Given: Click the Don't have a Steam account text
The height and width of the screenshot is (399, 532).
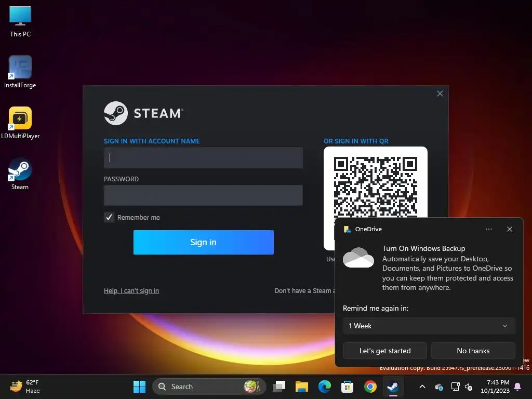Looking at the screenshot, I should coord(305,291).
